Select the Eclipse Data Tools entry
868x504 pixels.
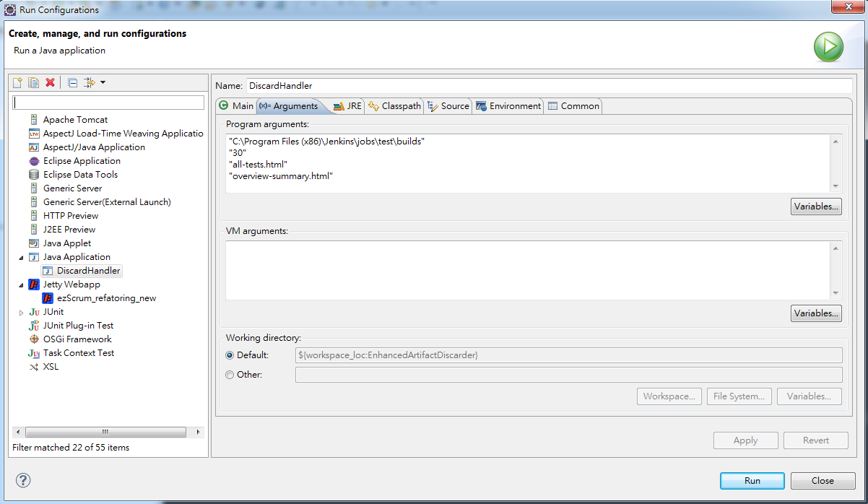pyautogui.click(x=80, y=175)
